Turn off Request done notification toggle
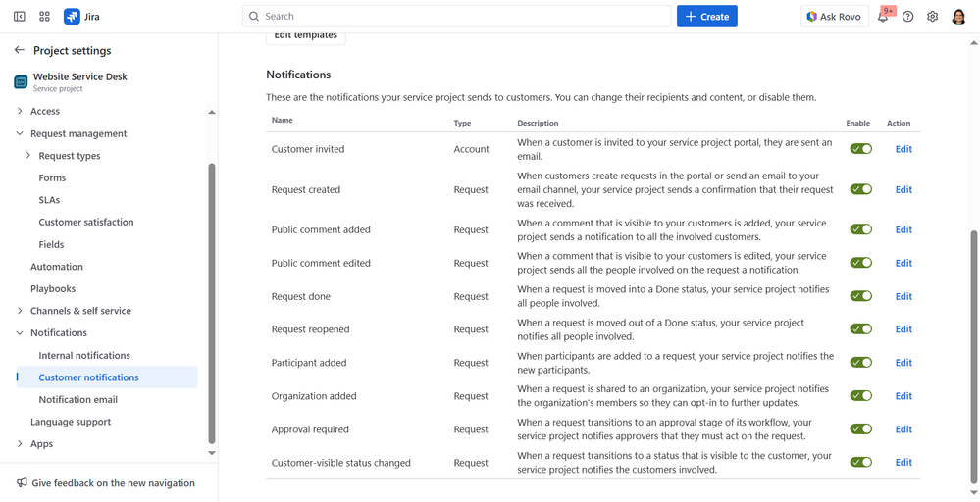This screenshot has height=502, width=980. click(860, 296)
